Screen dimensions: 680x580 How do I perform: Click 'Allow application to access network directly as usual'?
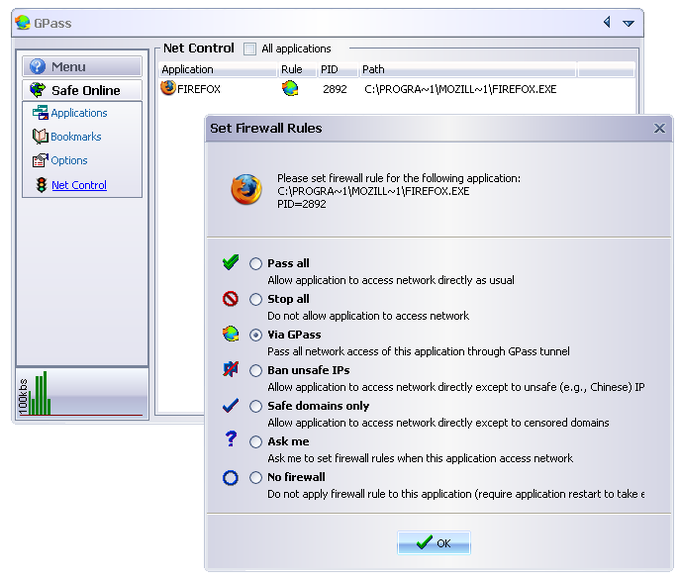coord(391,280)
